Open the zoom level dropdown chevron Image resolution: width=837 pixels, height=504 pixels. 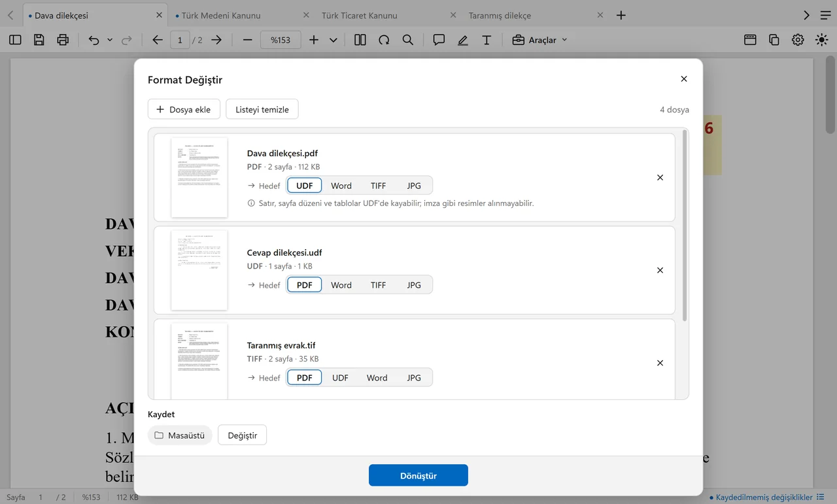[333, 40]
